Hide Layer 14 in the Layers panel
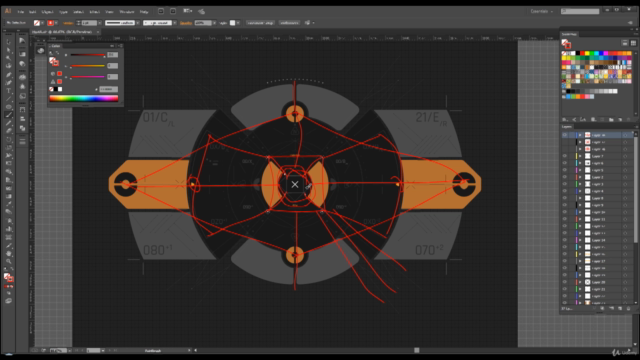This screenshot has height=360, width=640. coord(565,240)
